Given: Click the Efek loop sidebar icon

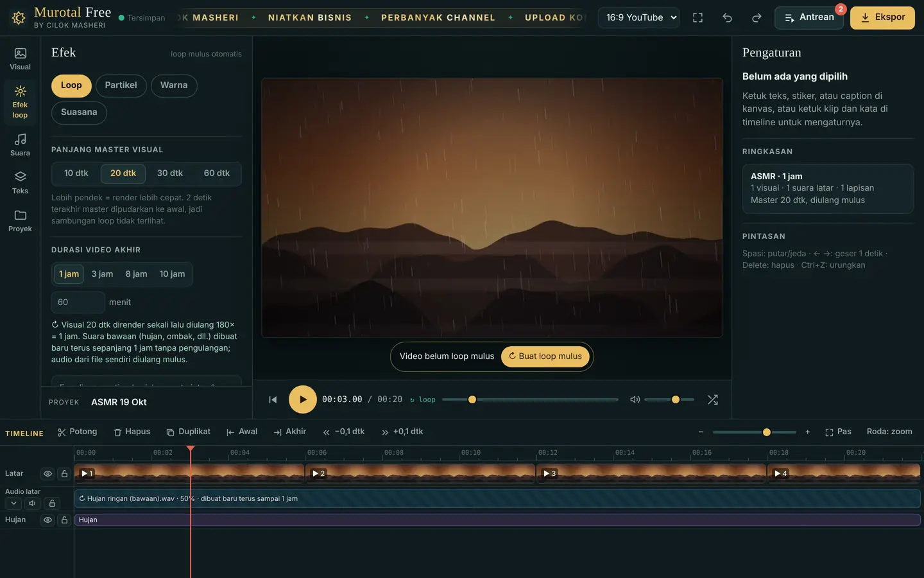Looking at the screenshot, I should point(20,102).
